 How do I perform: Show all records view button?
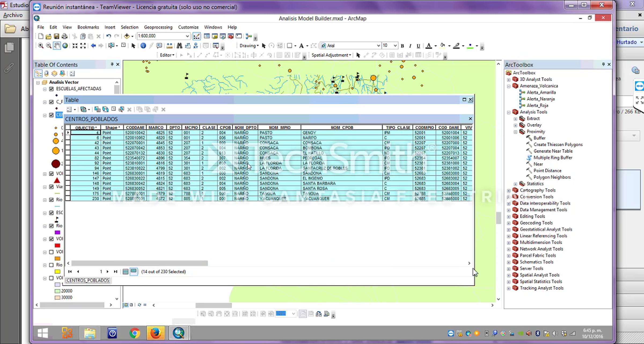[x=125, y=272]
